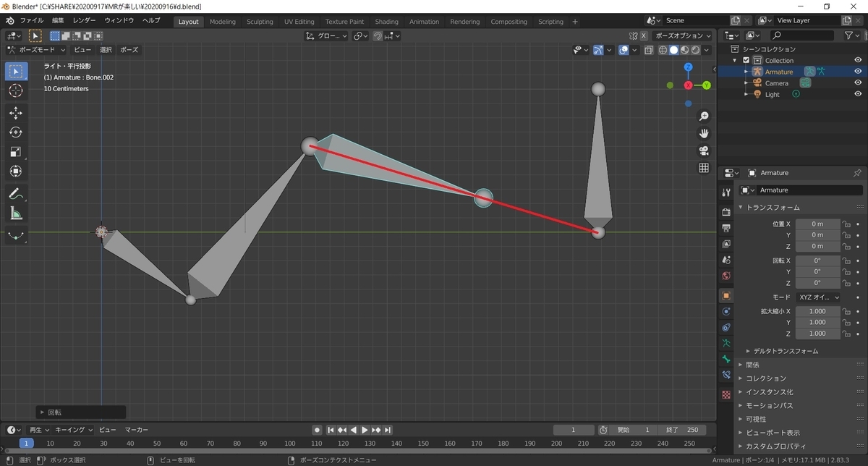
Task: Pin the properties editor context
Action: 858,173
